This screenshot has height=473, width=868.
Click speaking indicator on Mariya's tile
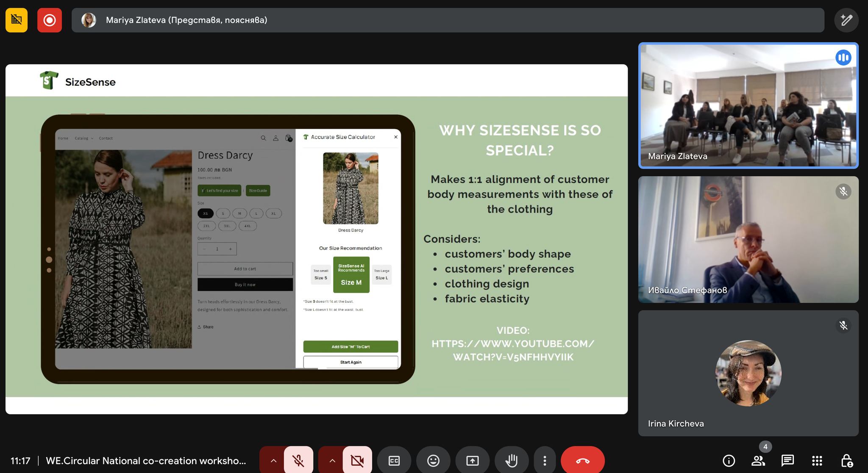pyautogui.click(x=843, y=58)
